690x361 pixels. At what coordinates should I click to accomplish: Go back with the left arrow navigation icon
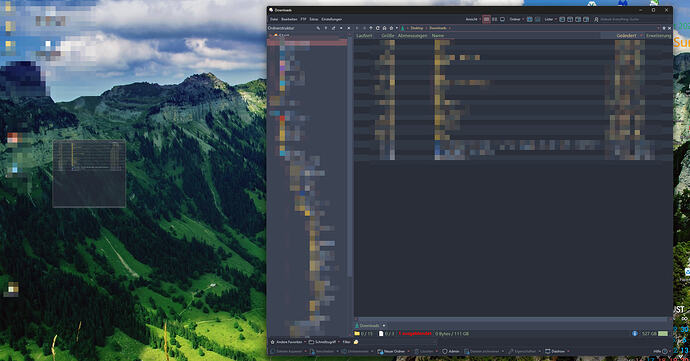pos(357,28)
